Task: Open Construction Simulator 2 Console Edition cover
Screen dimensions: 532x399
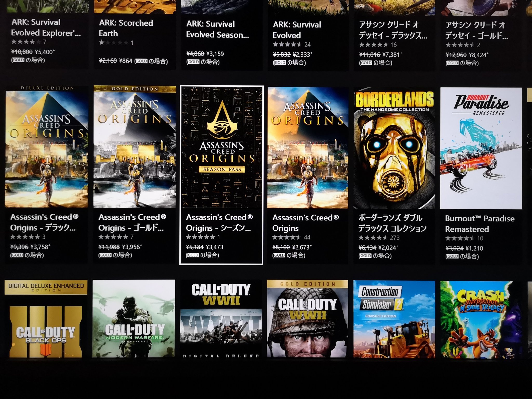Action: [394, 320]
